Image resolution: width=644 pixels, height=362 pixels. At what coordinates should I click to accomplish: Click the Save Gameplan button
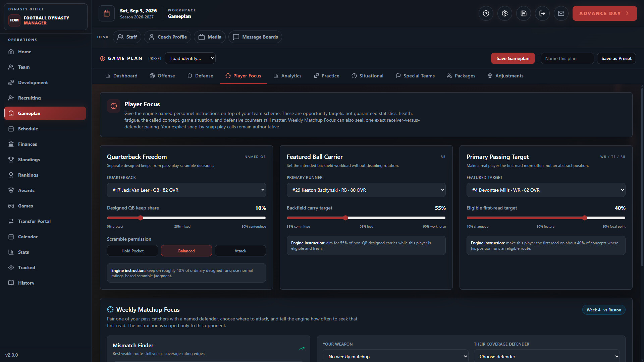(513, 58)
